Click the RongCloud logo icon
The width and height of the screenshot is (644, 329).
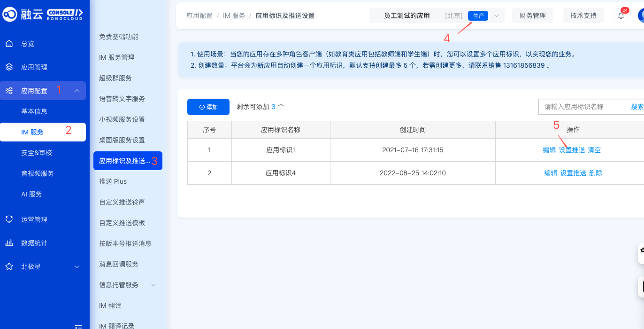tap(9, 15)
